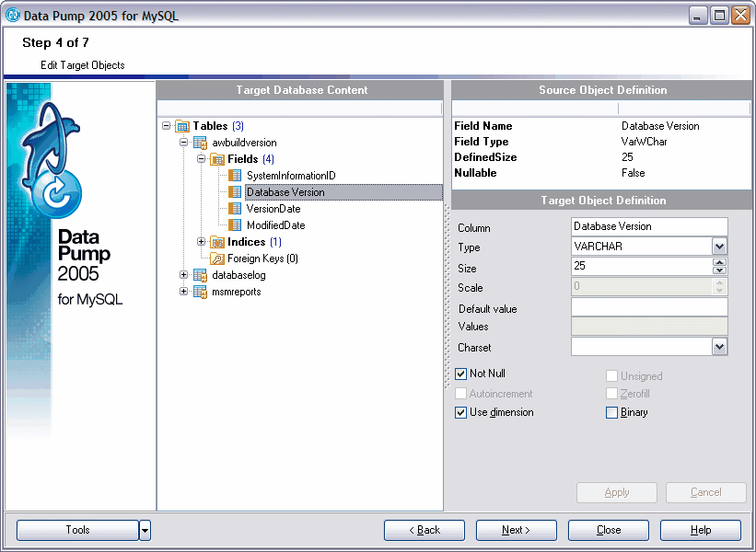This screenshot has height=552, width=756.
Task: Click the Fields folder icon
Action: tap(217, 159)
